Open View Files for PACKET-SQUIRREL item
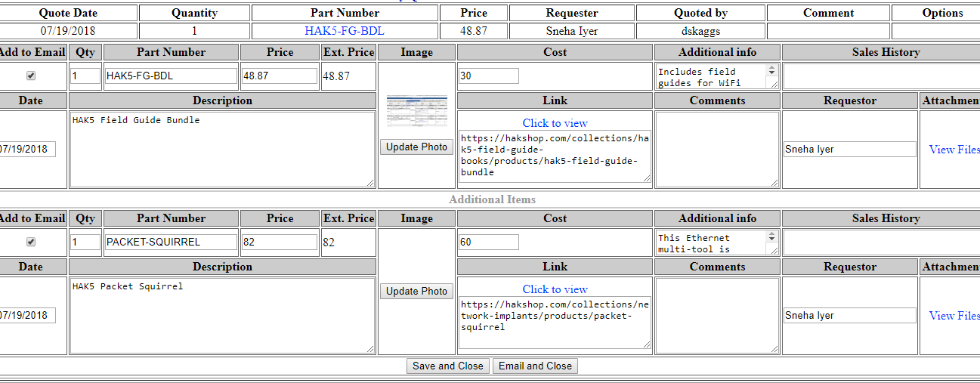The image size is (980, 383). point(954,316)
